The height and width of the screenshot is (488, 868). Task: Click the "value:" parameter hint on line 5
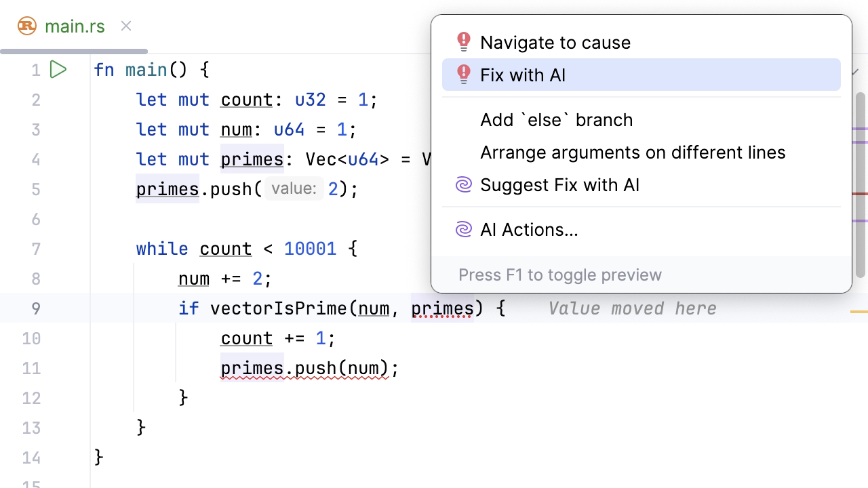pyautogui.click(x=294, y=189)
